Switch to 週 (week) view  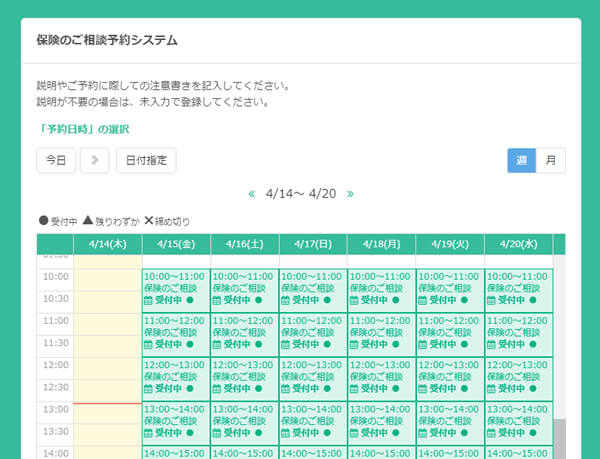coord(521,160)
